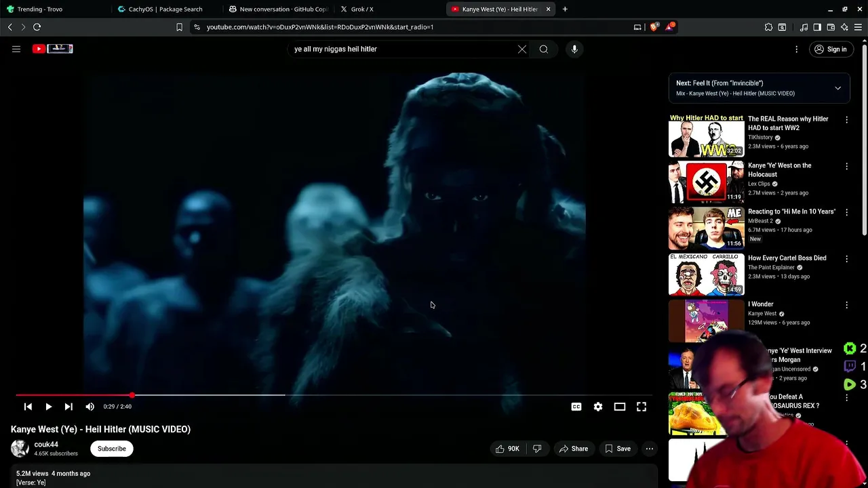Viewport: 868px width, 488px height.
Task: Switch to the Trending - Trovo tab
Action: coord(53,9)
